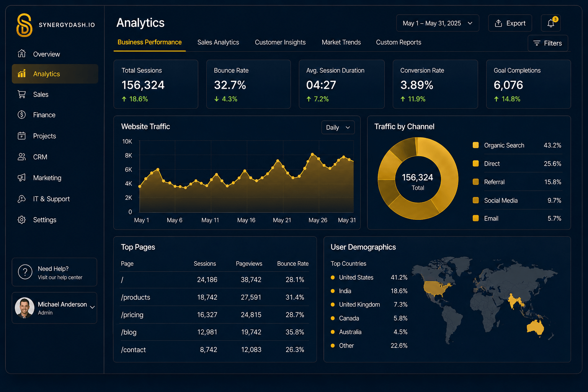The height and width of the screenshot is (392, 588).
Task: Expand the Michael Anderson account menu
Action: pyautogui.click(x=92, y=307)
